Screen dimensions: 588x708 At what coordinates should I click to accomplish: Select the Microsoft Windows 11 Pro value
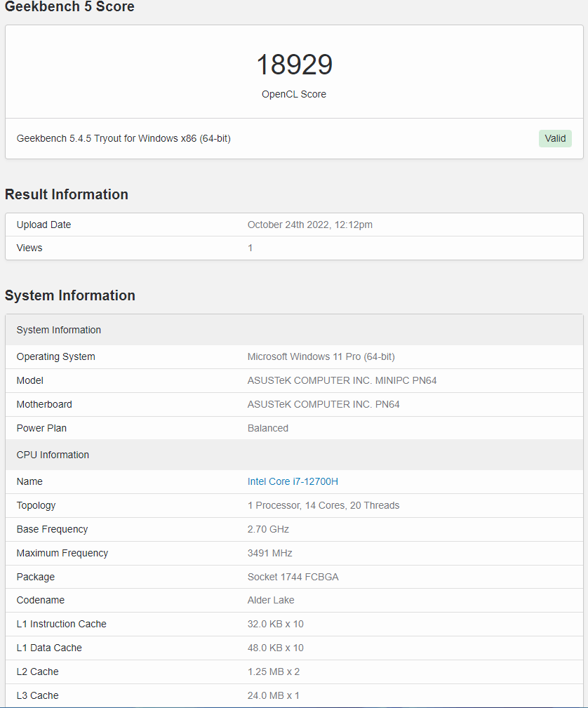[321, 356]
